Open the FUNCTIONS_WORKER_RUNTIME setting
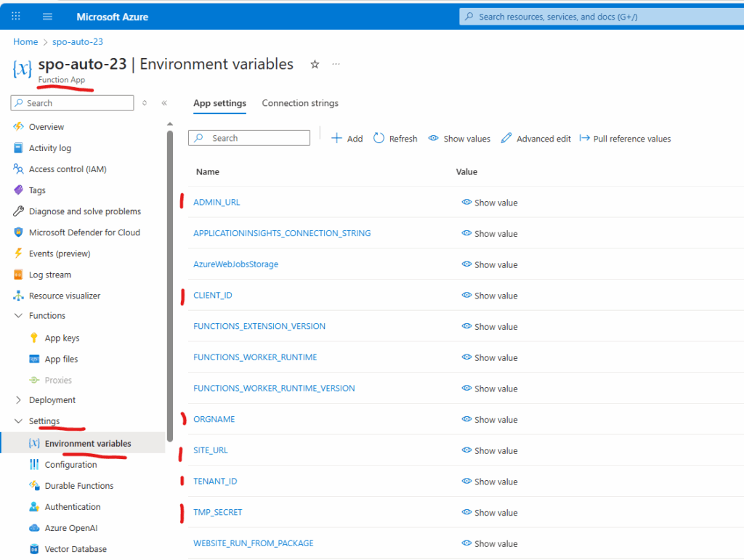The width and height of the screenshot is (744, 560). [255, 357]
